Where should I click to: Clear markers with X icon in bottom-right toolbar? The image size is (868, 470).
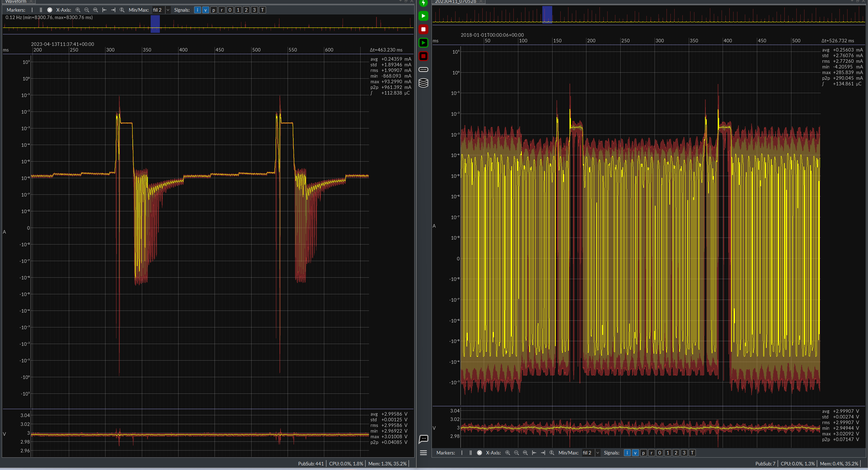[x=480, y=453]
